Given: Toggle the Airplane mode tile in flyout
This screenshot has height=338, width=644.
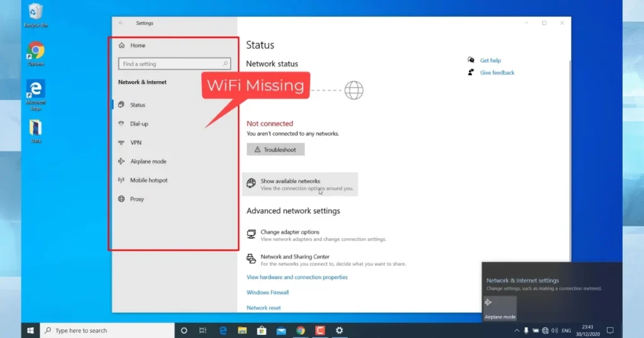Looking at the screenshot, I should tap(500, 308).
